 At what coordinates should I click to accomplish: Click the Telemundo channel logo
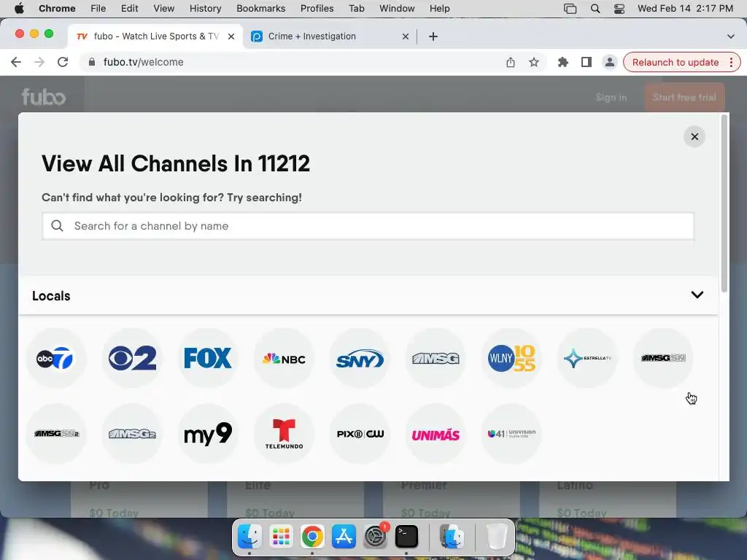284,434
